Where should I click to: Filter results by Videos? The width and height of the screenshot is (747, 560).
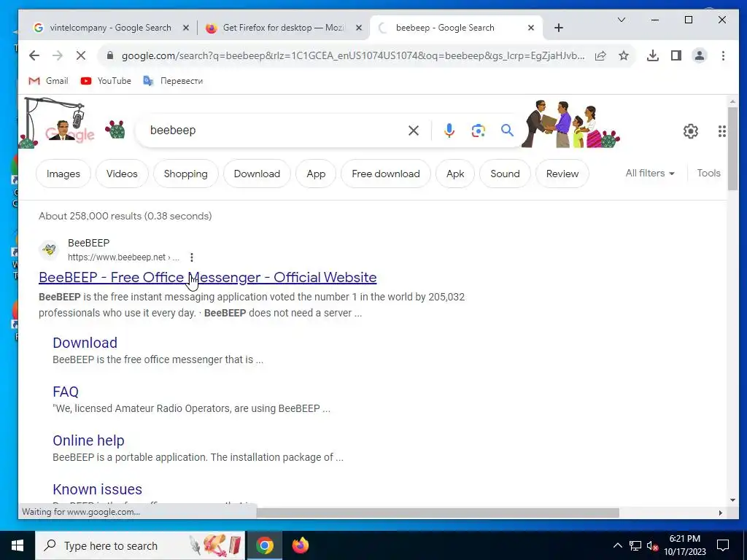point(122,174)
